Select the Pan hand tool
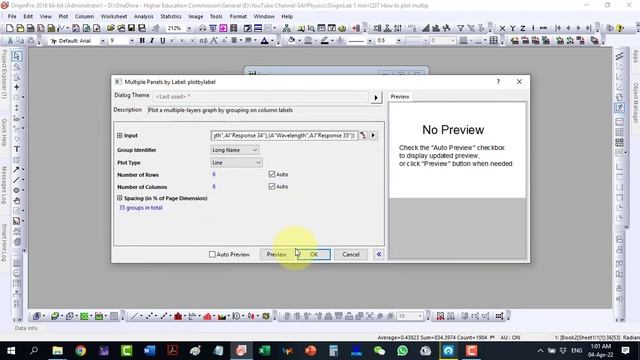 (17, 200)
